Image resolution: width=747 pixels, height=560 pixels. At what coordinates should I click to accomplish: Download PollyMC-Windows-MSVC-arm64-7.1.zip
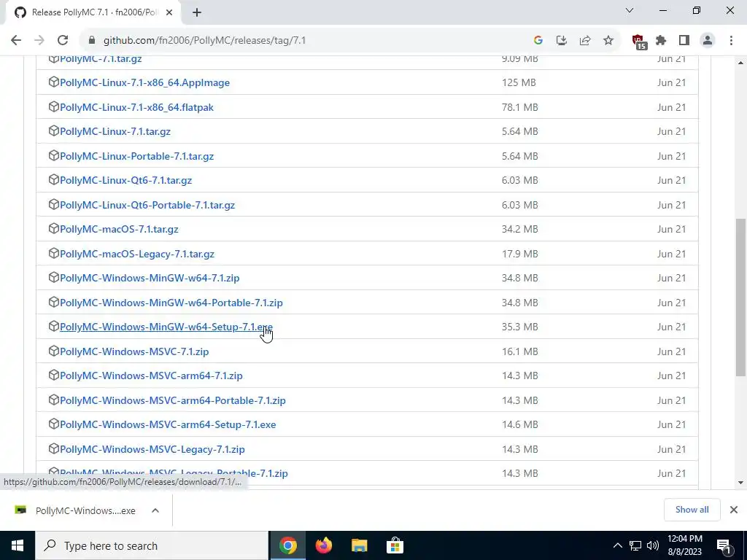(151, 376)
